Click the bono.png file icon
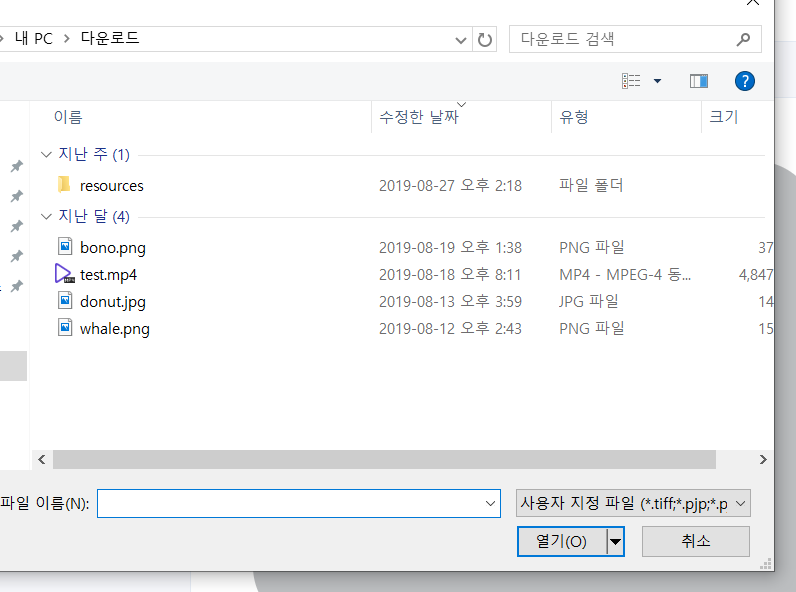 tap(64, 247)
